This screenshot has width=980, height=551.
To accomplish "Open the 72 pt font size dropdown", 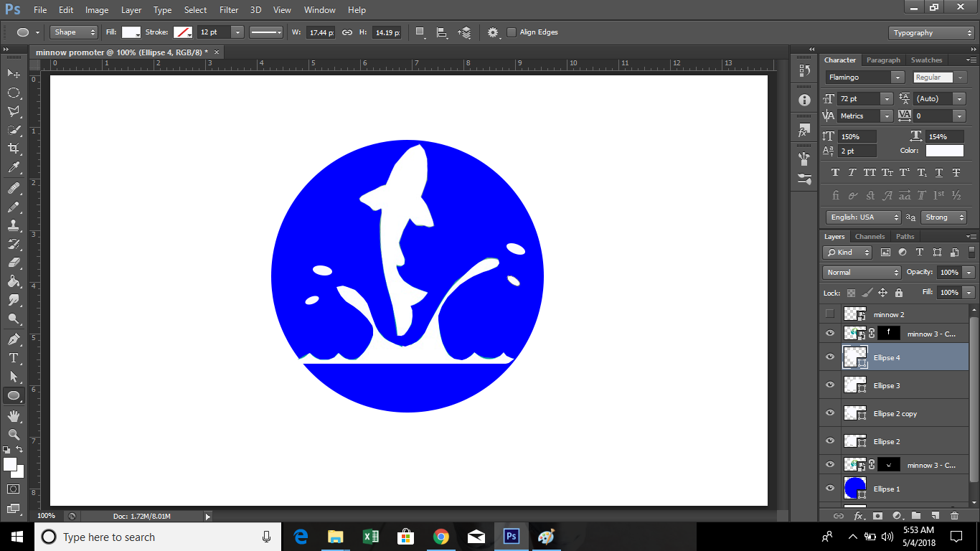I will click(887, 99).
